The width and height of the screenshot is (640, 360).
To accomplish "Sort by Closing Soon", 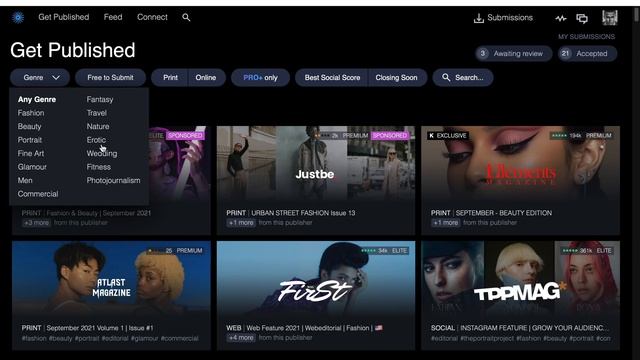I will (x=397, y=78).
